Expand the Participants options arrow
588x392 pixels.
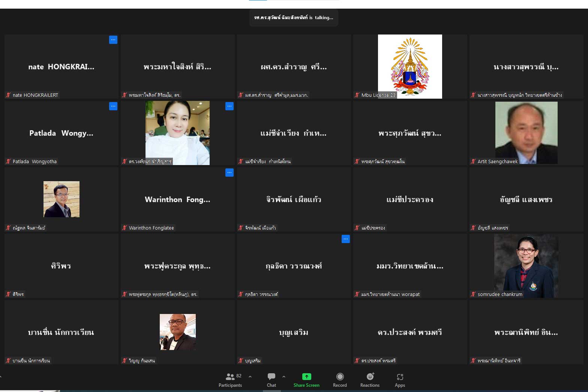click(250, 377)
